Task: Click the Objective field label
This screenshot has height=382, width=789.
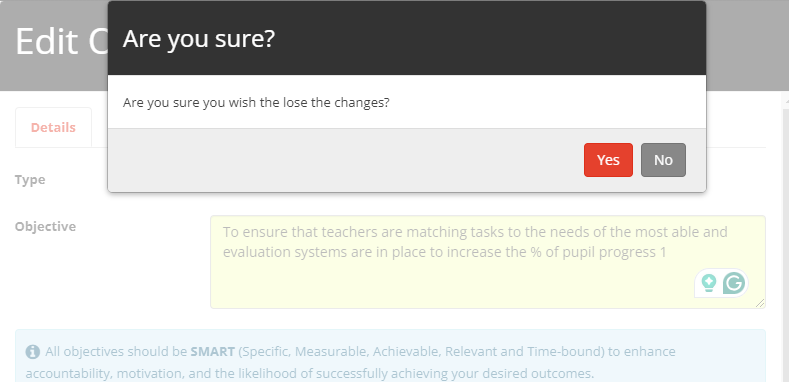Action: 45,226
